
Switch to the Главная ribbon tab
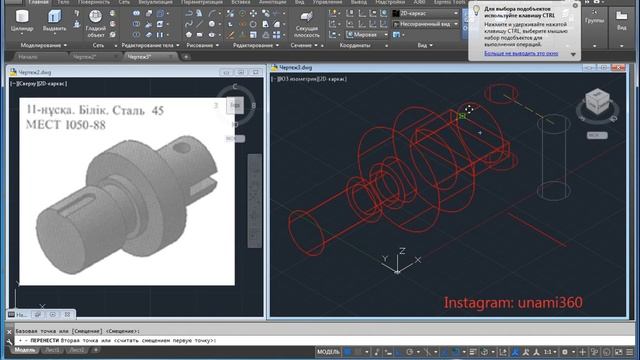click(38, 2)
